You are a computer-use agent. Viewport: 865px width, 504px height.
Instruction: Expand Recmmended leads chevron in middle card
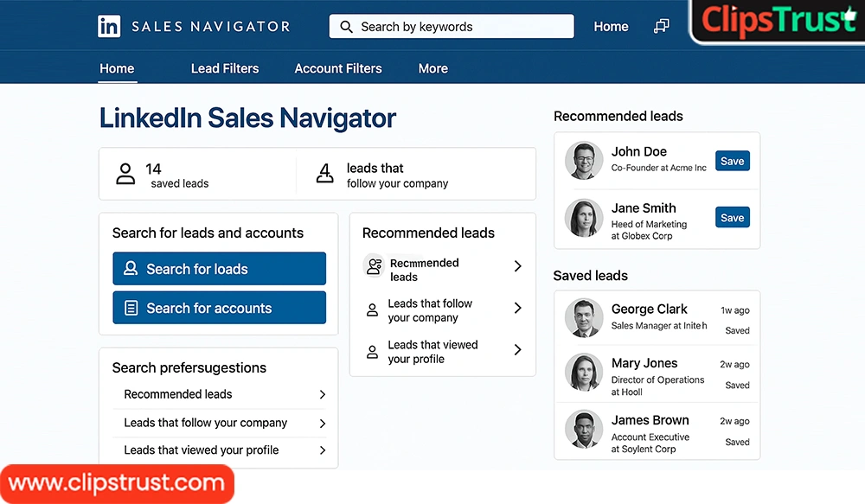pos(517,266)
